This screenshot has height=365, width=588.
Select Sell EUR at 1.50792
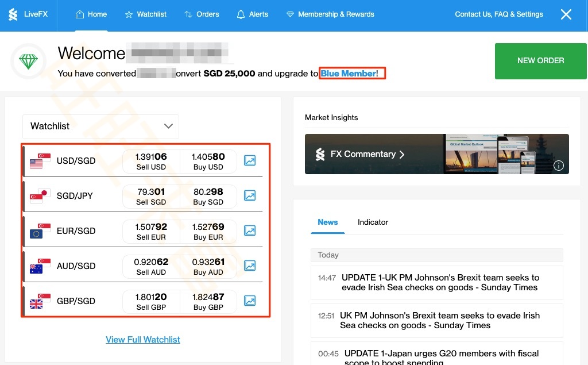point(151,231)
